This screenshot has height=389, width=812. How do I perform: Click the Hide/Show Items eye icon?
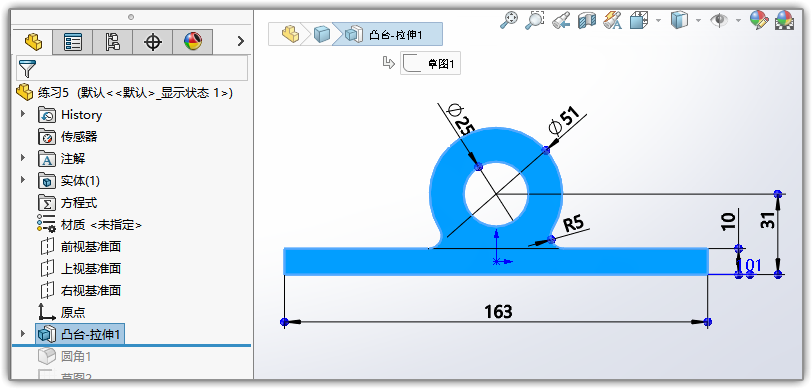point(719,21)
